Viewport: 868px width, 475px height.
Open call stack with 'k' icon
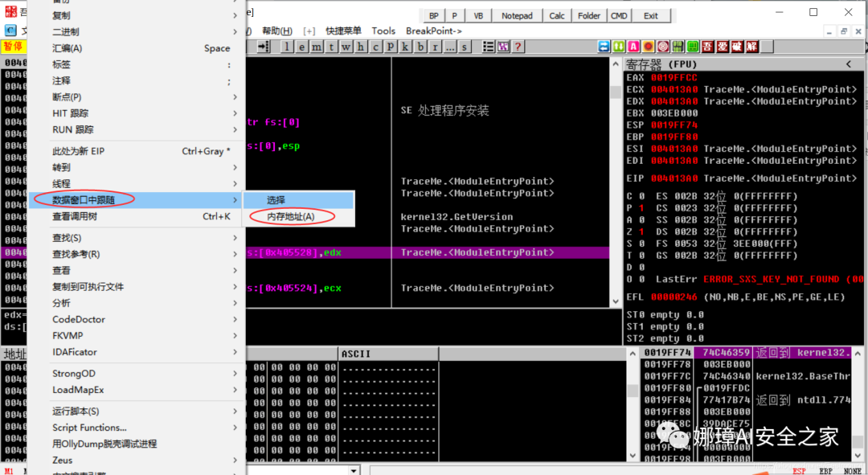point(405,47)
